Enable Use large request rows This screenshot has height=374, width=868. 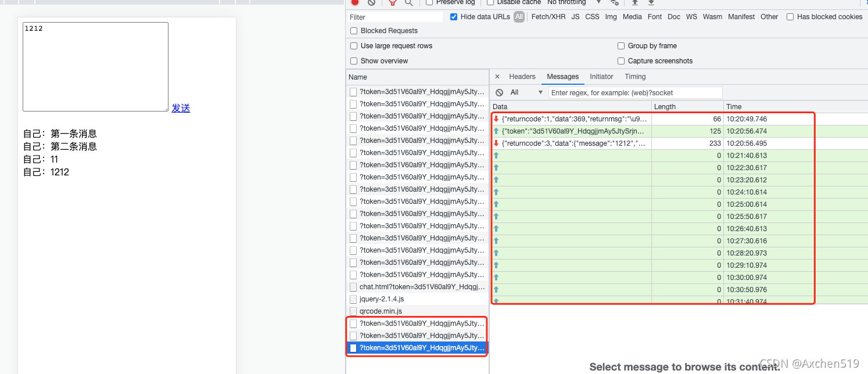tap(354, 46)
